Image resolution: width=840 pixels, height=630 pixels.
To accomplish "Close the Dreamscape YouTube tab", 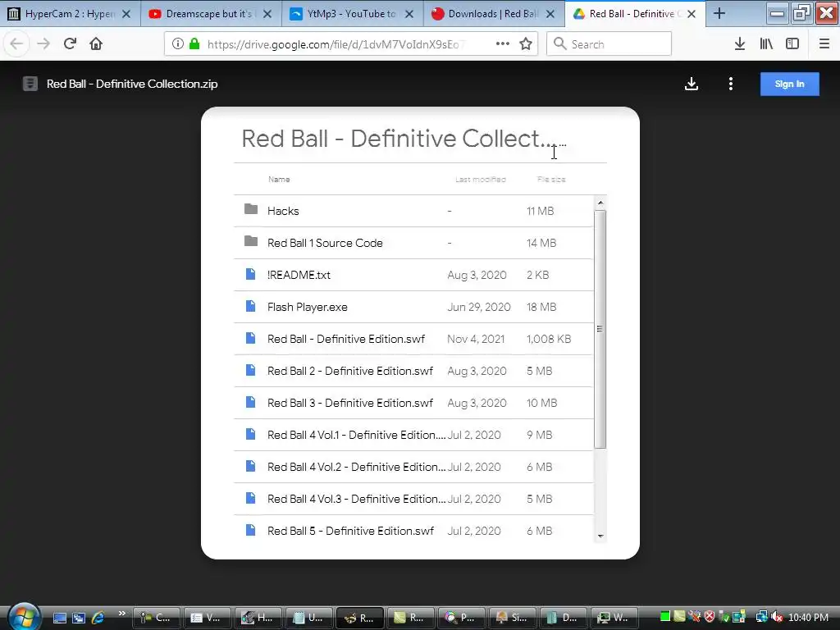I will [x=268, y=14].
